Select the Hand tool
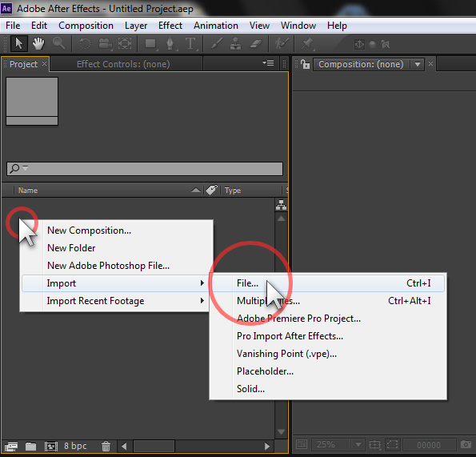 click(x=38, y=43)
